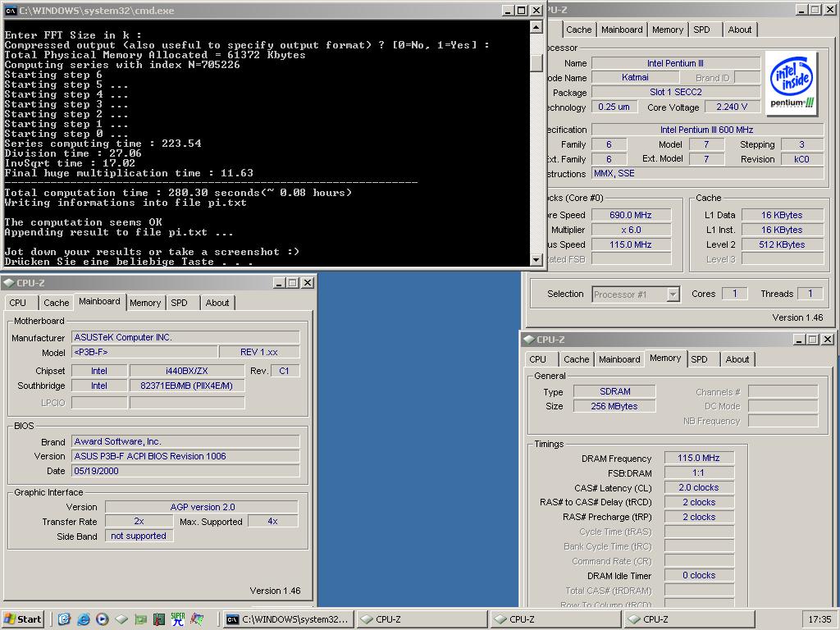Click the Core Voltage 2.240 V value

[x=732, y=107]
